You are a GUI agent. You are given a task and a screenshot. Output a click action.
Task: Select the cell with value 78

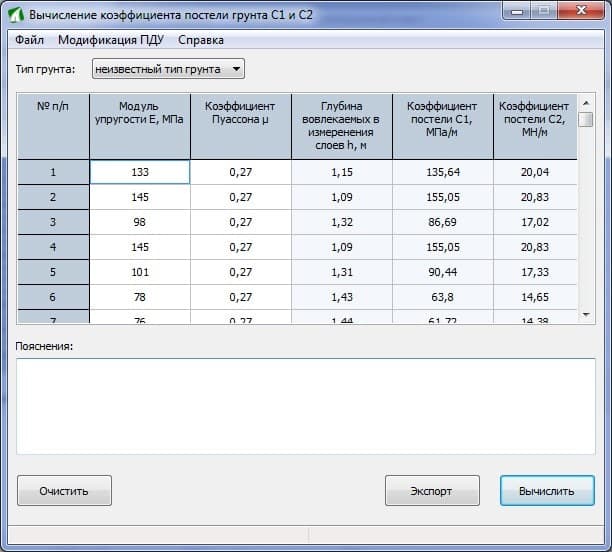coord(140,297)
